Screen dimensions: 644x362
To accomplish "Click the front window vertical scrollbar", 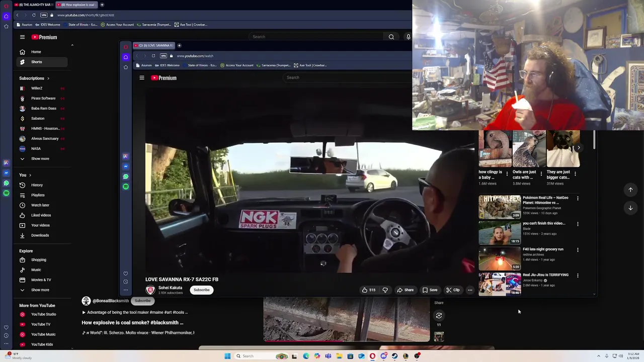I will click(595, 140).
